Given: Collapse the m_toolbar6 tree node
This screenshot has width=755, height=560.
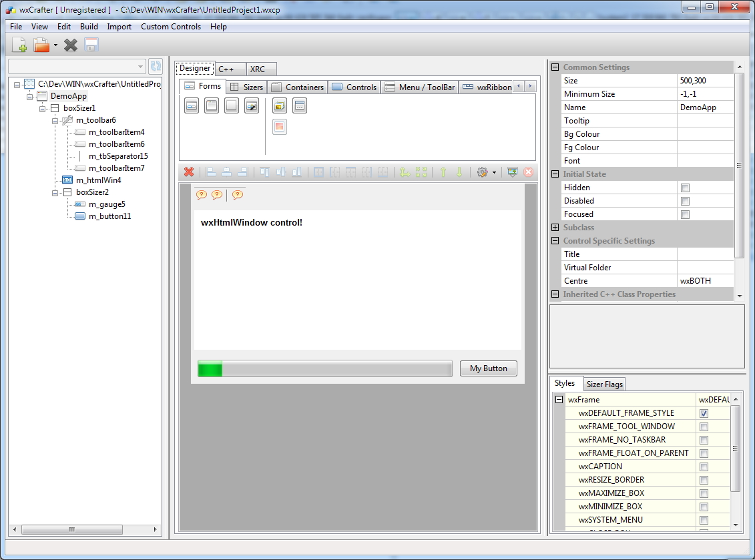Looking at the screenshot, I should point(55,120).
